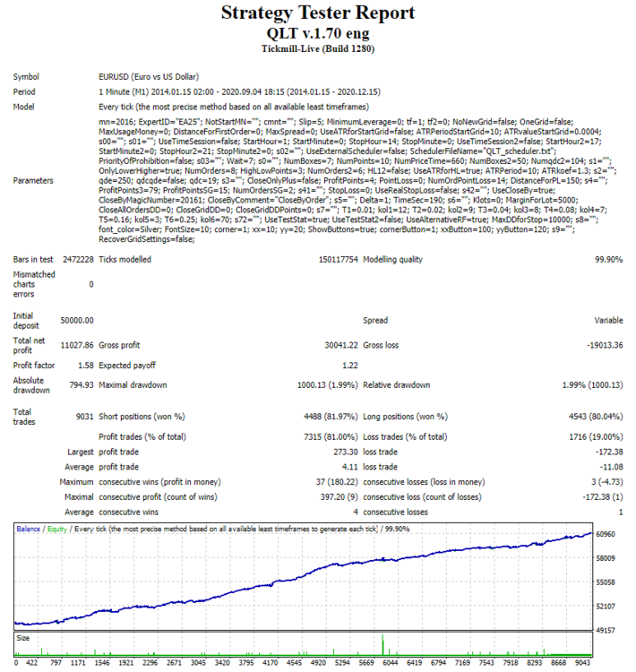
Task: Click the 9043 trade-number axis label
Action: (x=582, y=662)
